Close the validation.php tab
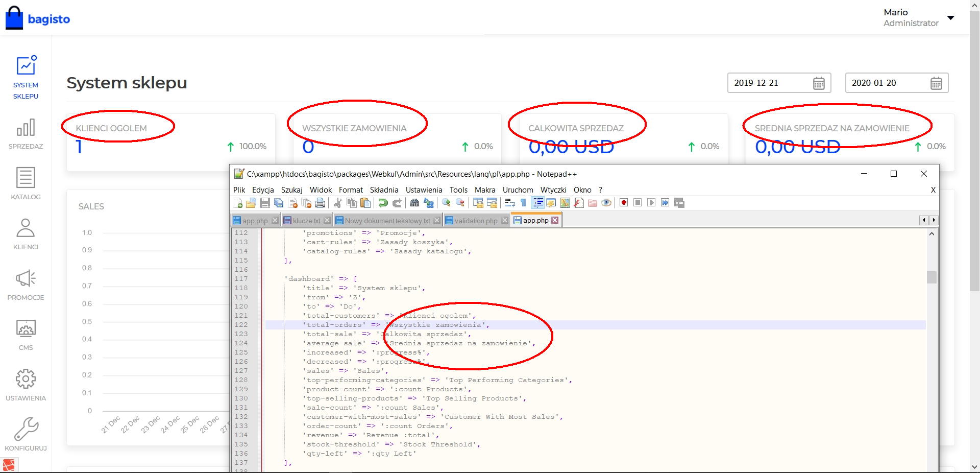Viewport: 980px width, 473px height. click(x=505, y=220)
